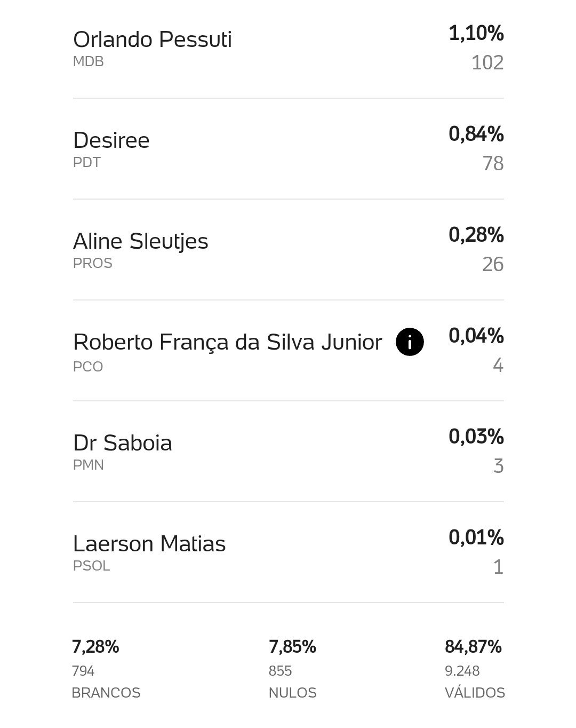The height and width of the screenshot is (728, 576).
Task: Click the 9.248 valid votes number
Action: (x=462, y=671)
